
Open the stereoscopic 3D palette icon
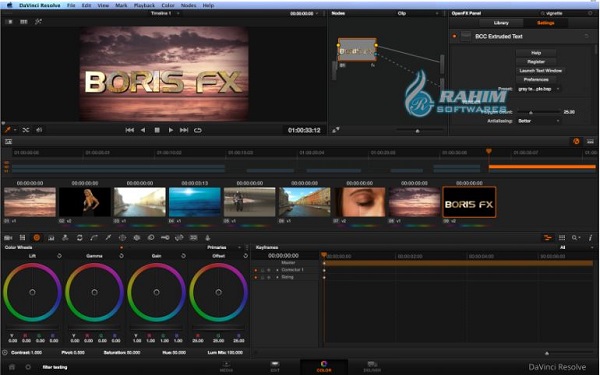point(194,238)
